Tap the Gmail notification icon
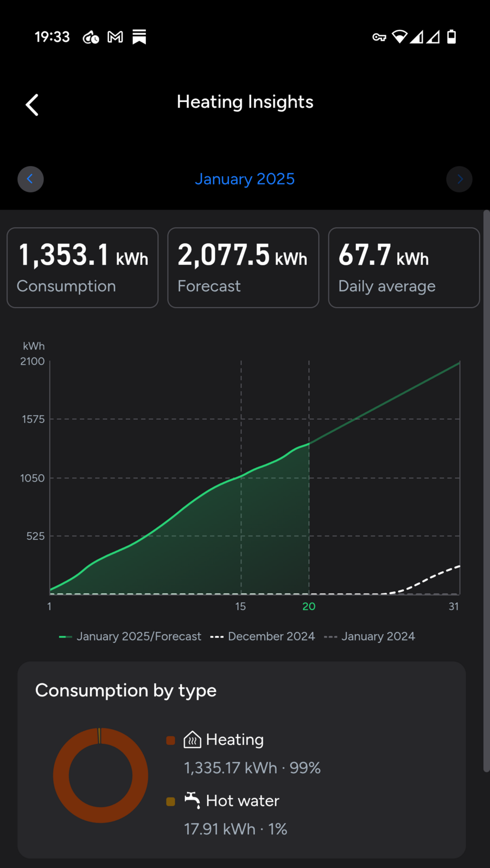The image size is (490, 868). click(115, 37)
